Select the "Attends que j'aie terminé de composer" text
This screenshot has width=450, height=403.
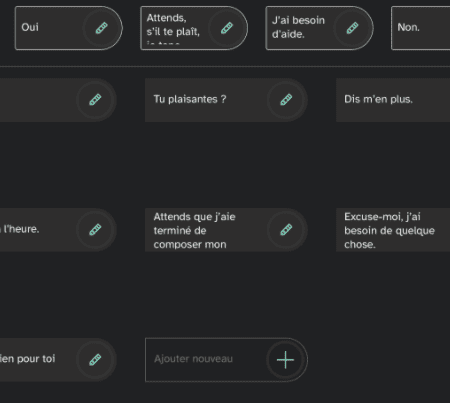click(194, 230)
